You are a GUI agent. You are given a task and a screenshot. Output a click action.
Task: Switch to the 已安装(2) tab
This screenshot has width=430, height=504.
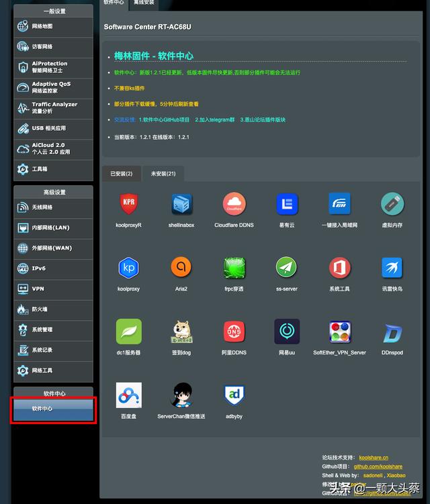click(122, 174)
